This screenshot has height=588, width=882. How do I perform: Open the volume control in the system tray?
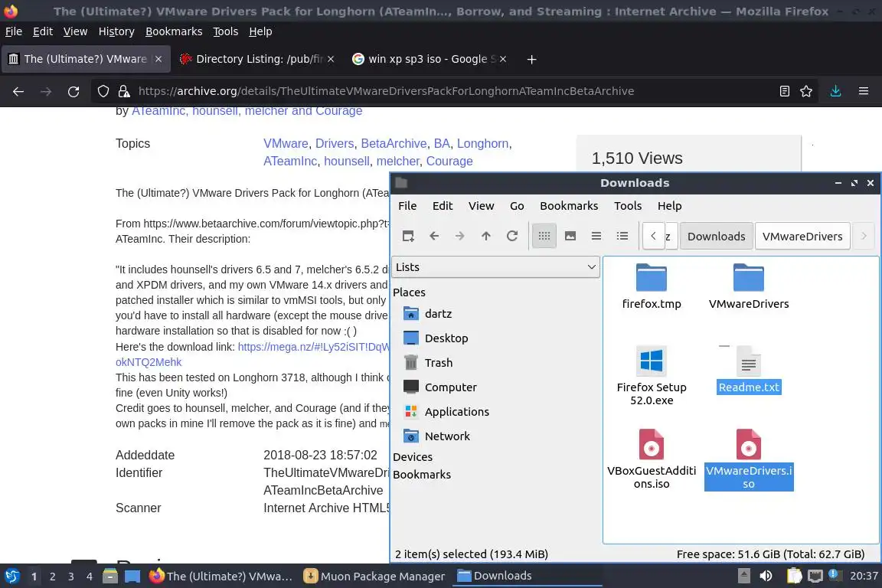(x=766, y=576)
